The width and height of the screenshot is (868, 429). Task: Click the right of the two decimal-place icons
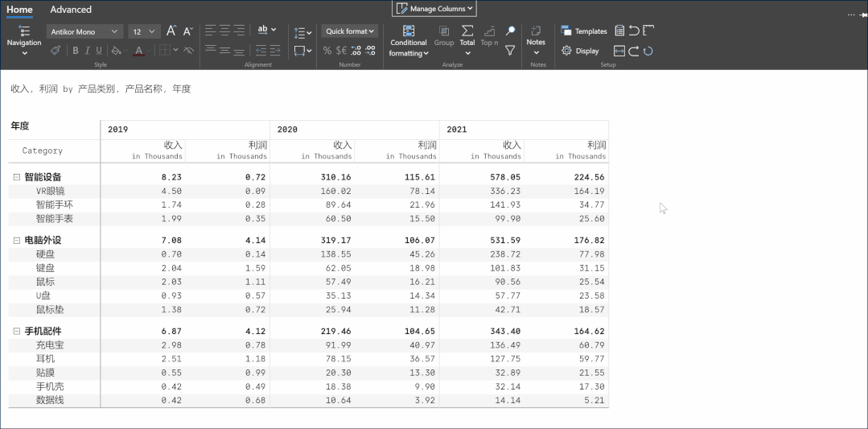[370, 51]
